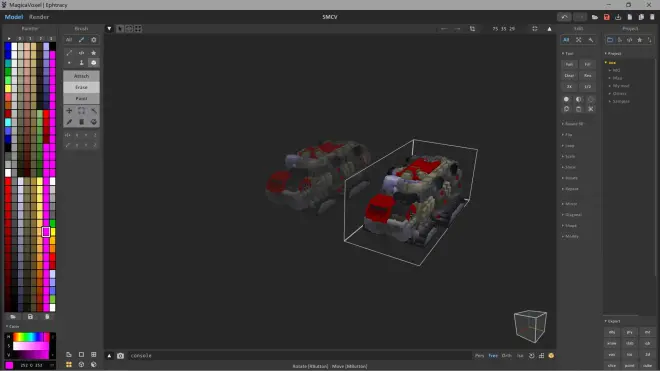Select the Pattern star brush
660x371 pixels.
coord(93,53)
